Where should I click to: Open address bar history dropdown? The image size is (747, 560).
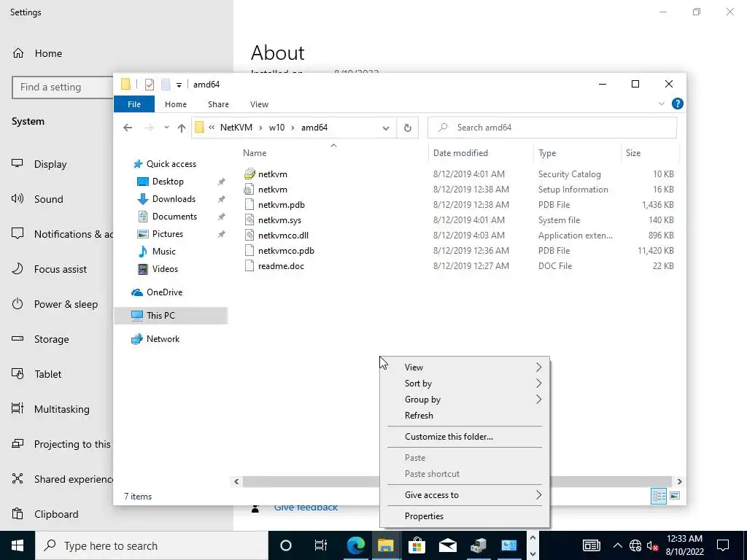386,128
